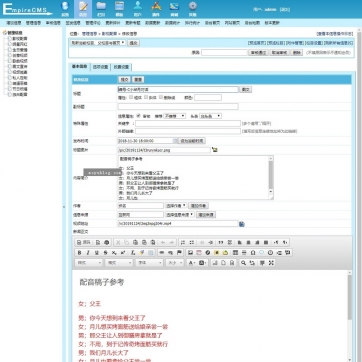The image size is (362, 362).
Task: Open the Columns folder icon in top navigation
Action: click(x=101, y=9)
